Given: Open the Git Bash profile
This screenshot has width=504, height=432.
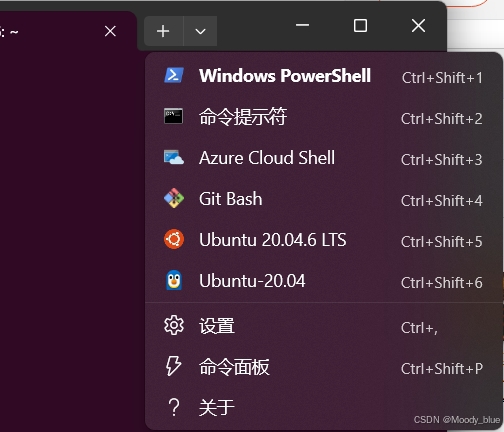Looking at the screenshot, I should [x=324, y=198].
